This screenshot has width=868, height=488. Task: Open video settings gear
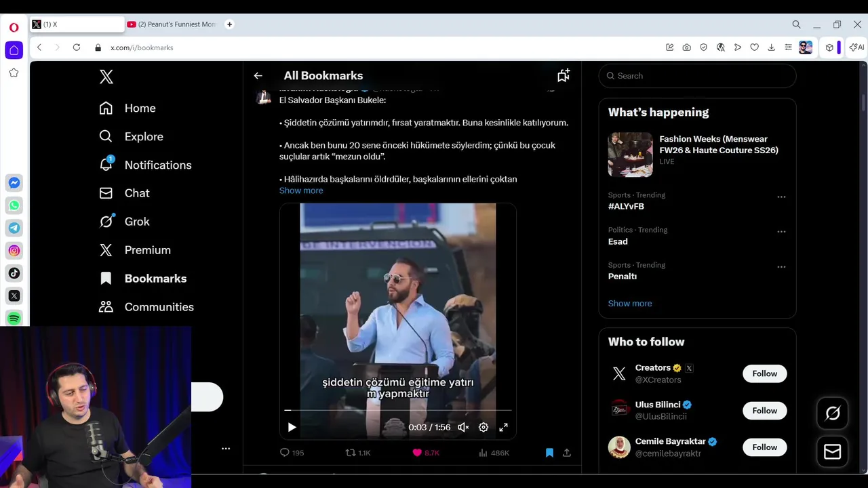click(484, 427)
